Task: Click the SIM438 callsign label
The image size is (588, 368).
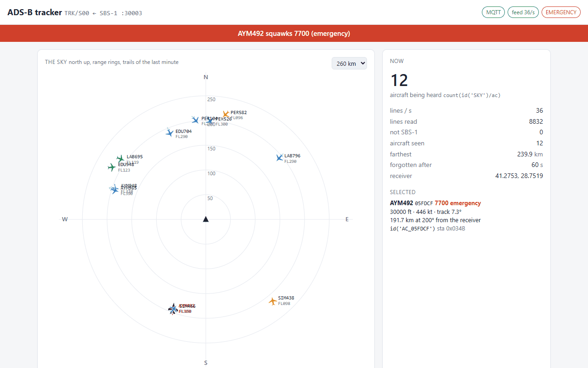Action: click(x=286, y=298)
